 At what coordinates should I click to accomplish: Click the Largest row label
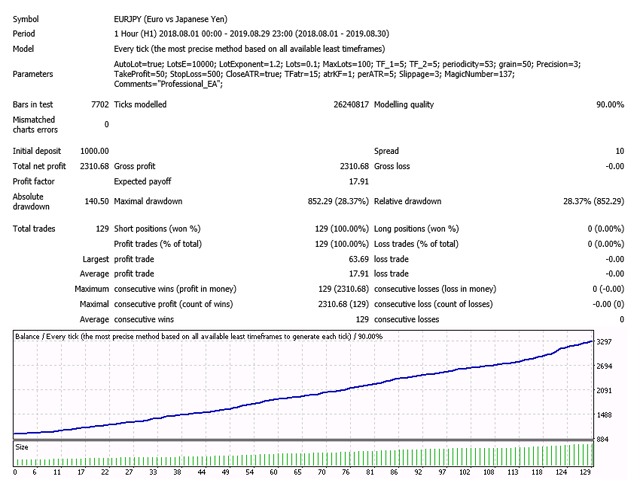pyautogui.click(x=96, y=259)
